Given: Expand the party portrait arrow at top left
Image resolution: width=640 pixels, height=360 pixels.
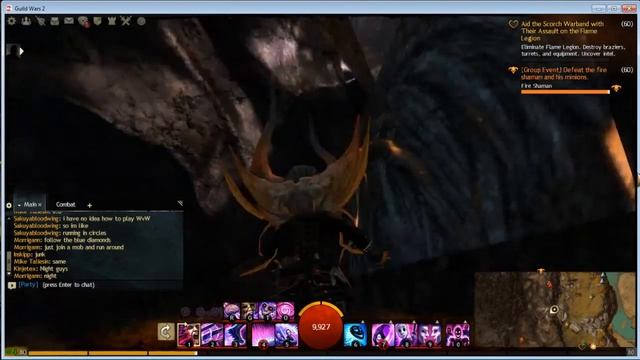Looking at the screenshot, I should [22, 51].
